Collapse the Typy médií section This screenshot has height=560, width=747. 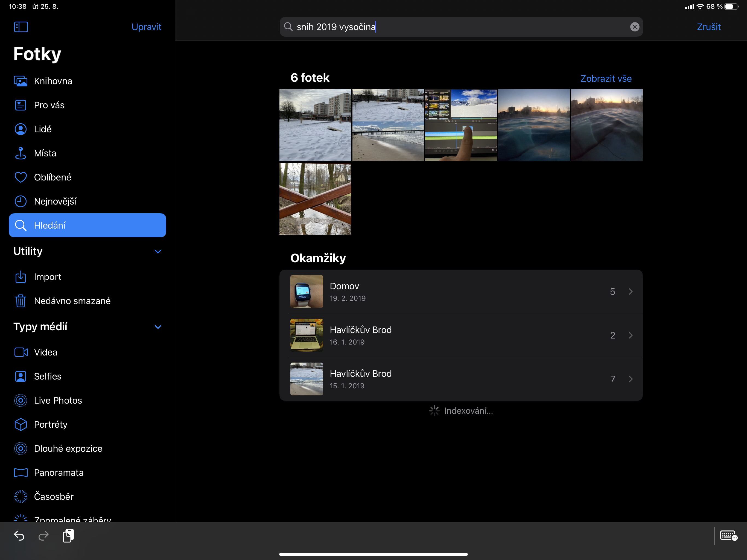tap(158, 327)
